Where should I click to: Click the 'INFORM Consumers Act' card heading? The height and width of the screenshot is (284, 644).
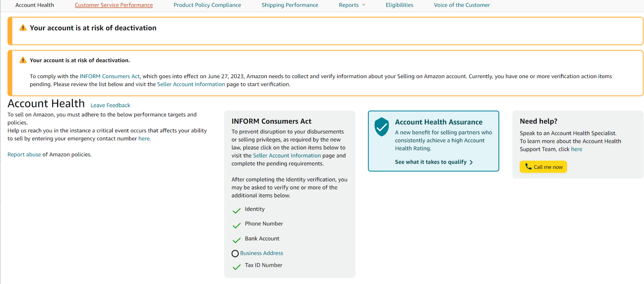click(x=272, y=121)
